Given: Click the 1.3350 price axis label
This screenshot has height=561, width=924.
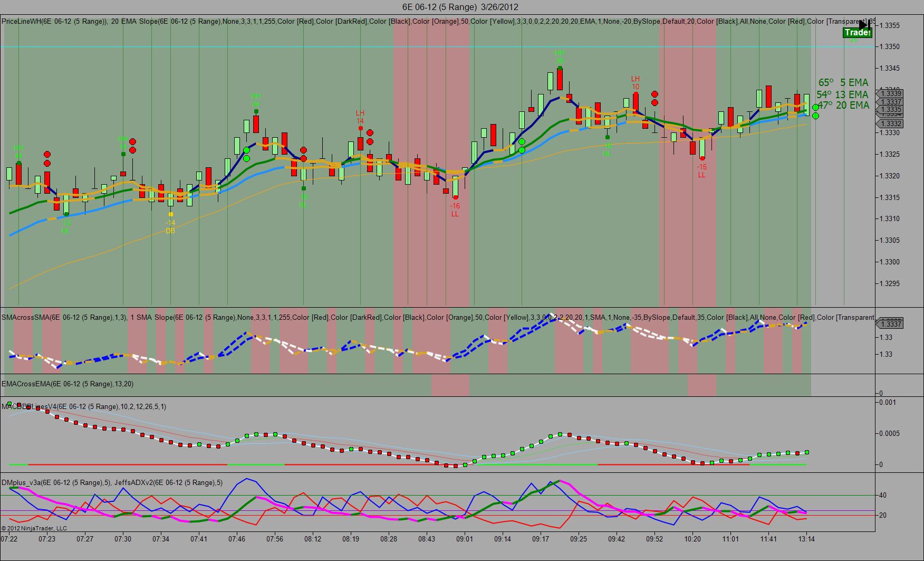Looking at the screenshot, I should coord(889,47).
